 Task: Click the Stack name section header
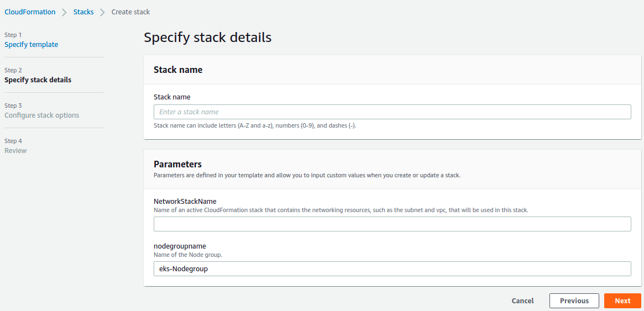click(178, 70)
